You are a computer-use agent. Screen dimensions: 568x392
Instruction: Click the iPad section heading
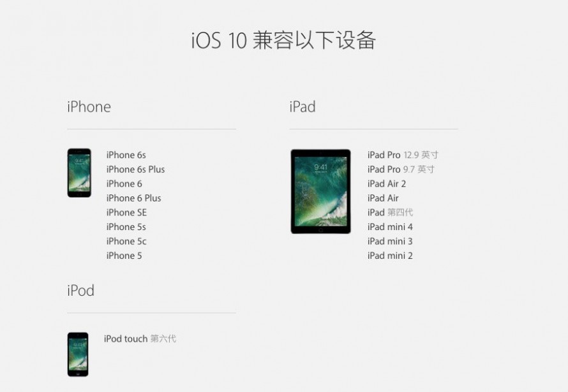(x=303, y=106)
